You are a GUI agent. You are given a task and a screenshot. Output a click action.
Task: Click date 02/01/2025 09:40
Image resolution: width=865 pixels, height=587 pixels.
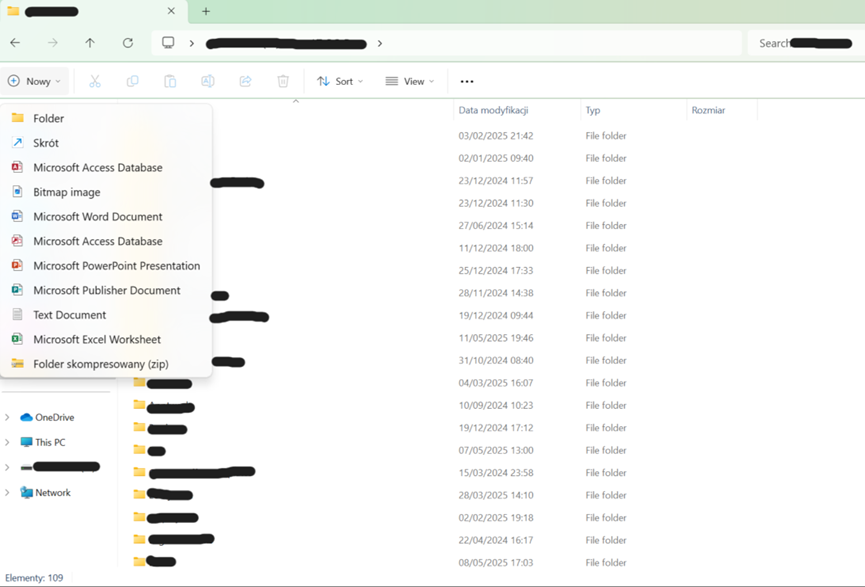pyautogui.click(x=495, y=158)
